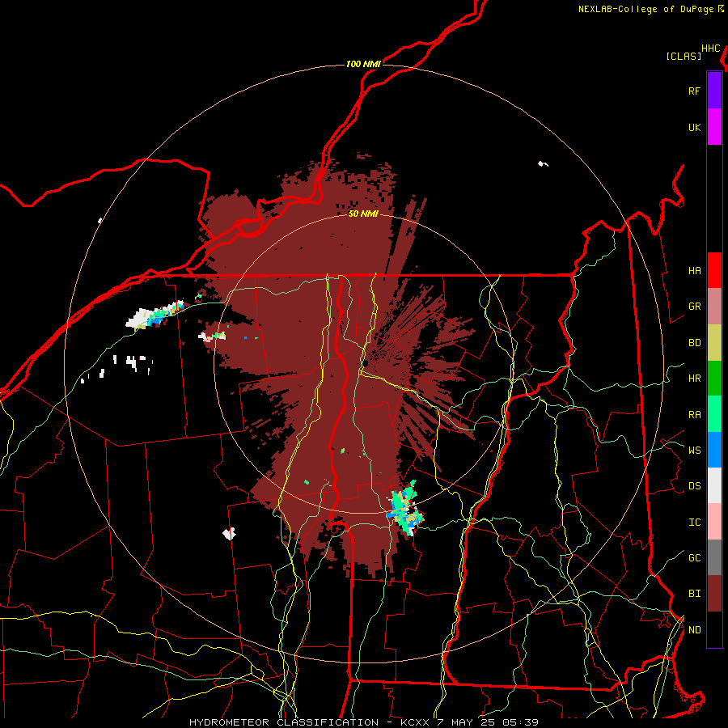Click the HYDROMETEOR CLASSIFICATION title text

pos(284,722)
